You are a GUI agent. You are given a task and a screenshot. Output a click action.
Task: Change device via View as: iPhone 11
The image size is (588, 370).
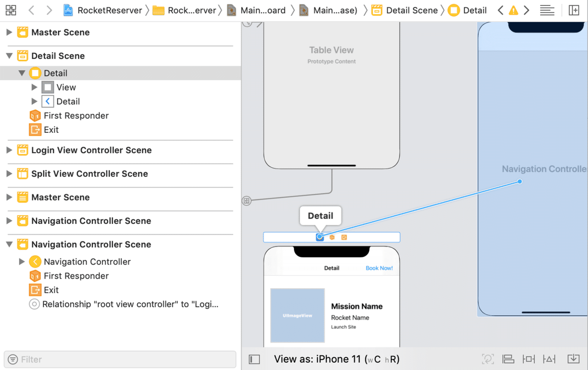click(337, 359)
